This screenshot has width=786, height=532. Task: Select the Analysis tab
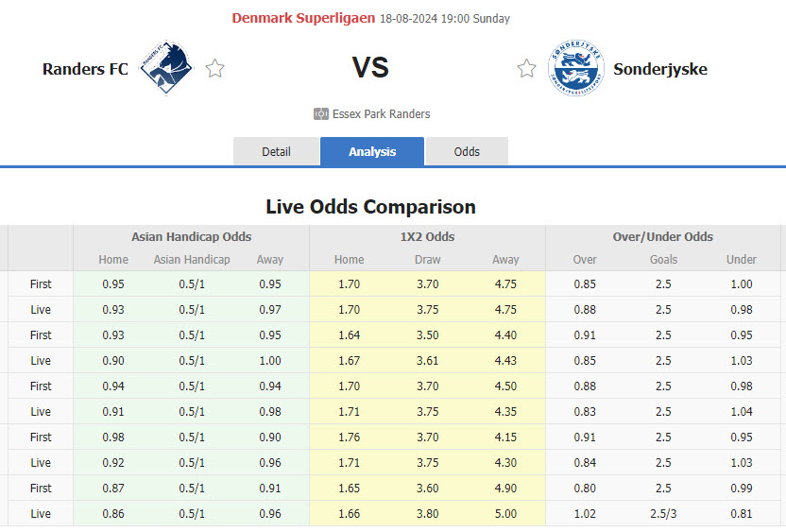coord(372,152)
